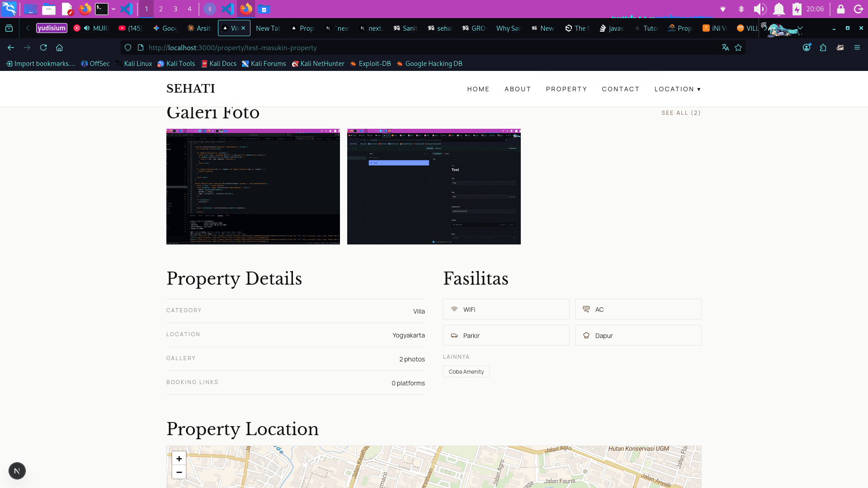This screenshot has width=868, height=488.
Task: Open the OffSec bookmark
Action: pos(95,64)
